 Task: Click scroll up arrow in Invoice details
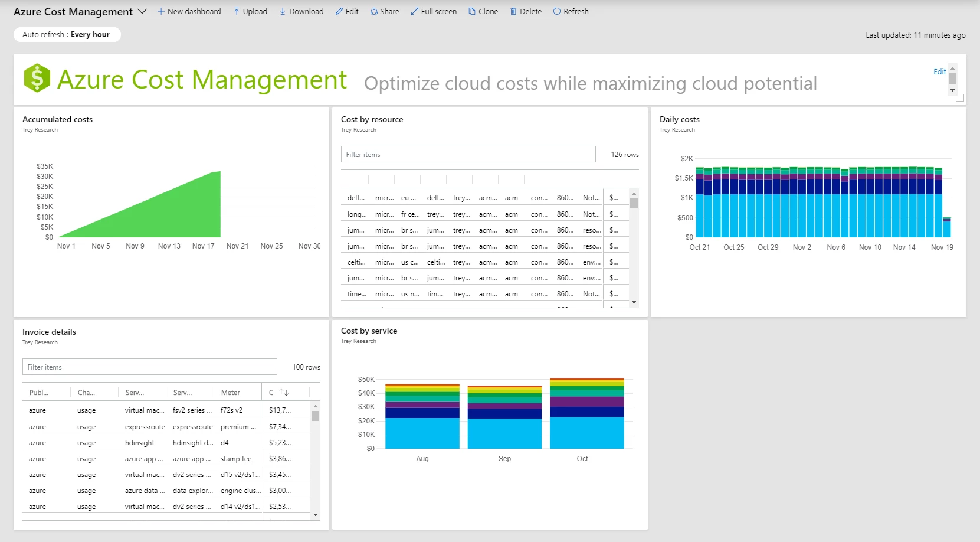tap(316, 406)
